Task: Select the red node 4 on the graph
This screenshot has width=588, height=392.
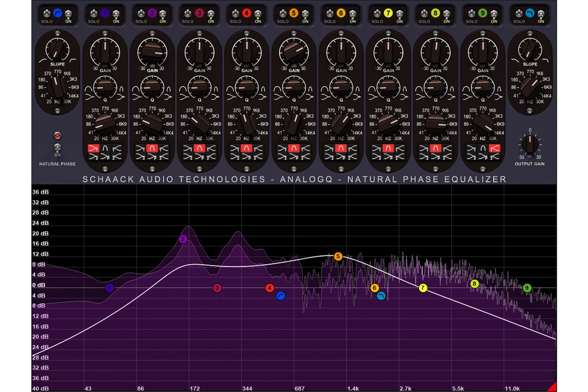Action: [x=269, y=288]
